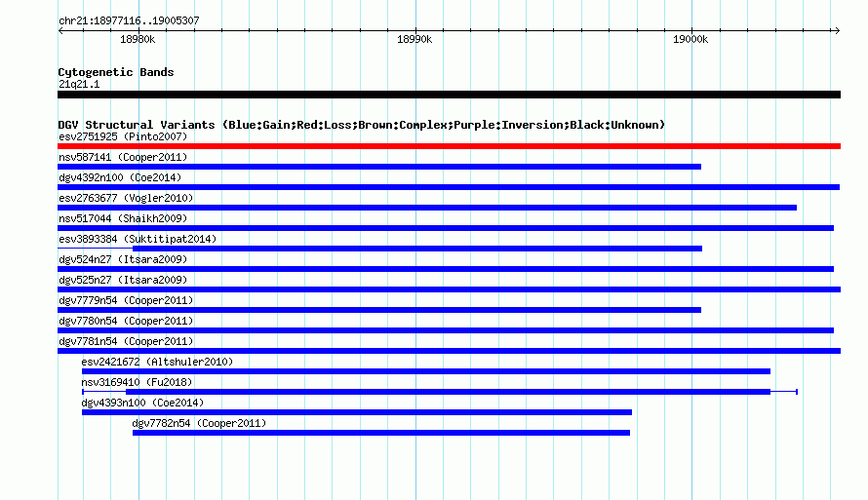Viewport: 868px width, 500px height.
Task: Click the DGV Structural Variants track title
Action: click(x=361, y=125)
